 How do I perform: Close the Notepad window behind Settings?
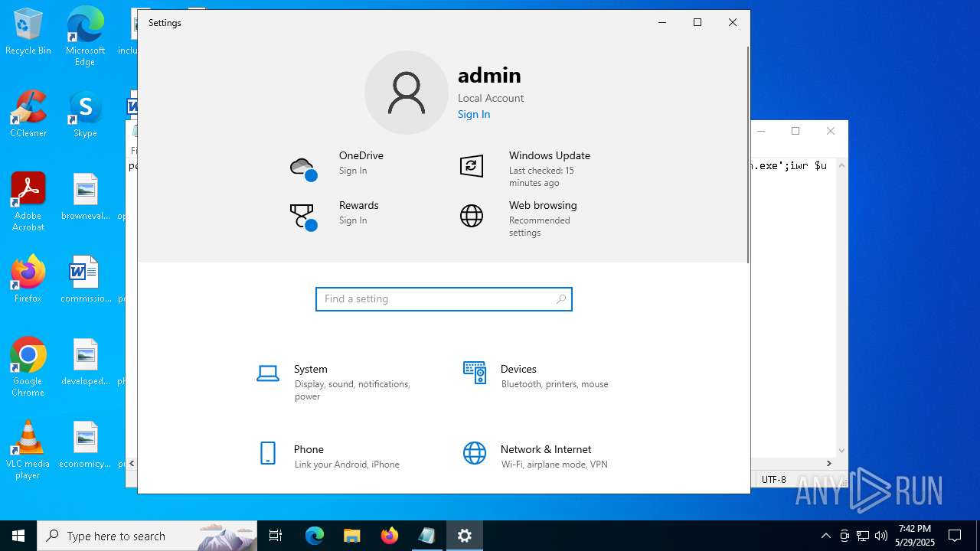click(x=831, y=131)
